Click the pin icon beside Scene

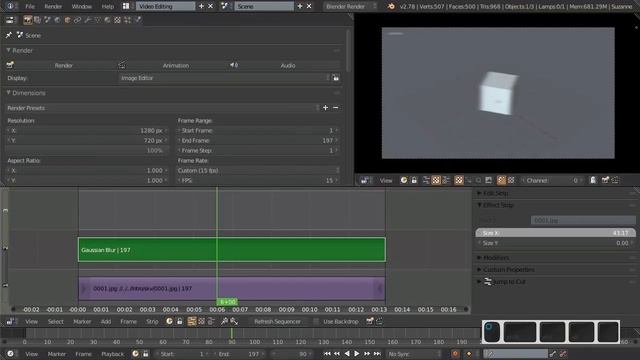pos(9,36)
